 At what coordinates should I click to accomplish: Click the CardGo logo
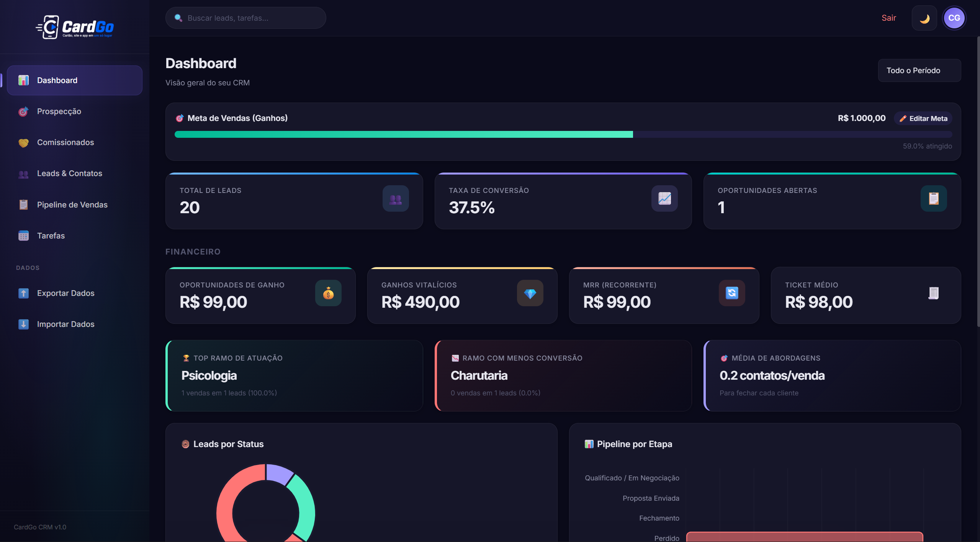pos(75,27)
